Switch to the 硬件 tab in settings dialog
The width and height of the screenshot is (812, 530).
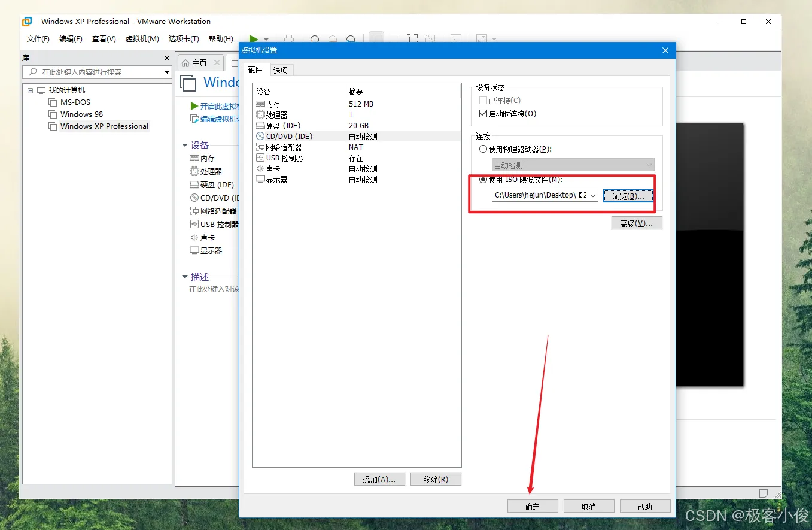[256, 70]
